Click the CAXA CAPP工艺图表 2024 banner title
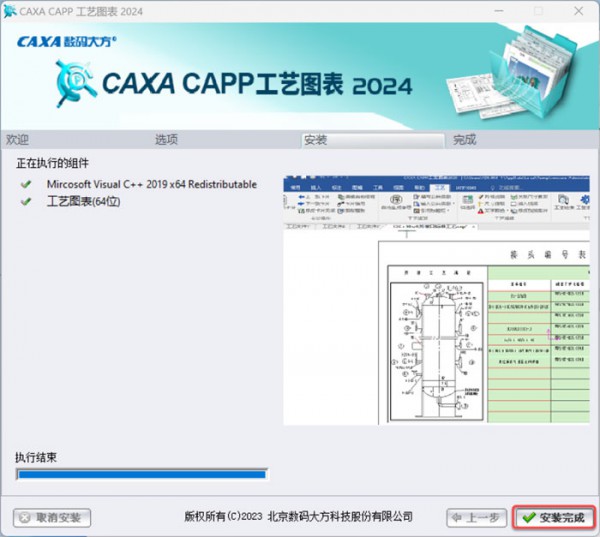This screenshot has height=537, width=600. tap(257, 83)
